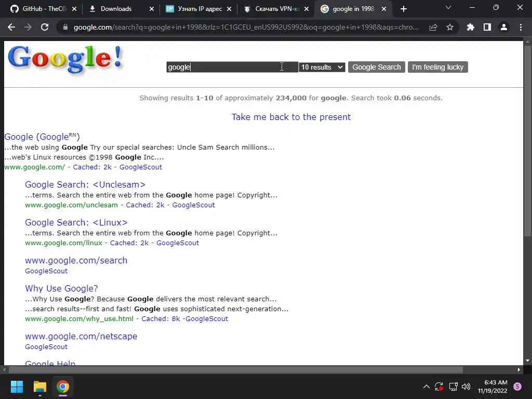The image size is (532, 399).
Task: Show hidden system tray icons
Action: (x=427, y=387)
